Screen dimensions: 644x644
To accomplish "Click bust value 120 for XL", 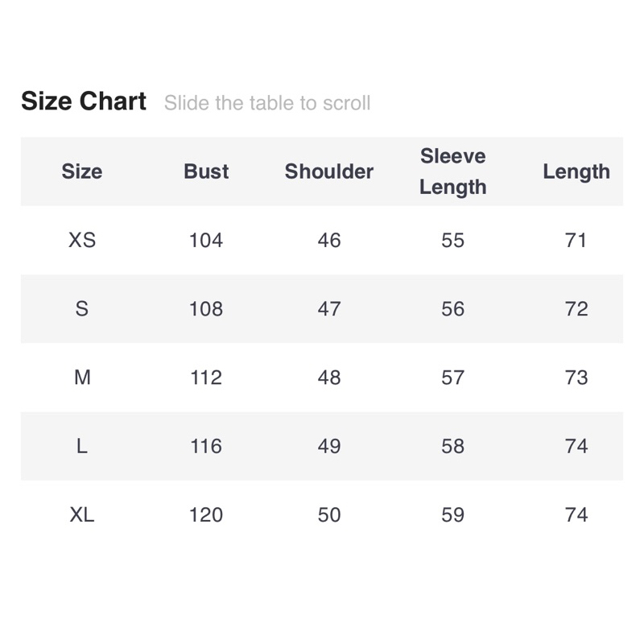I will [206, 514].
